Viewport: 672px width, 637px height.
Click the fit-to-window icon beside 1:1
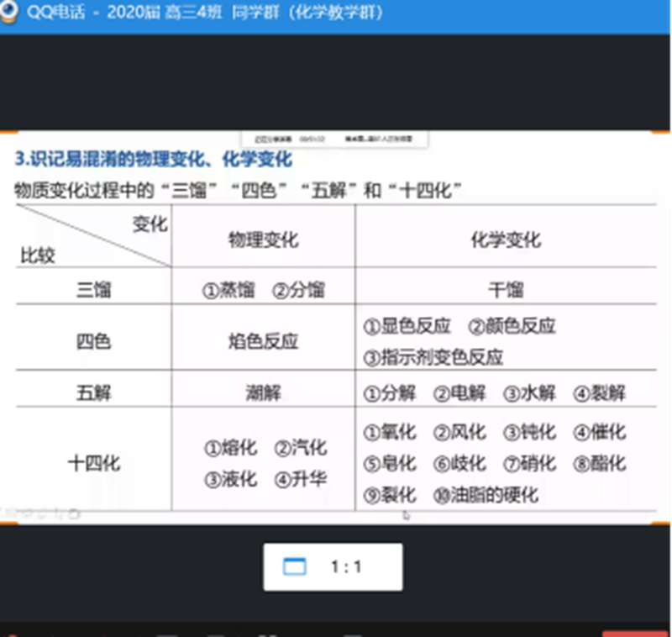(294, 567)
